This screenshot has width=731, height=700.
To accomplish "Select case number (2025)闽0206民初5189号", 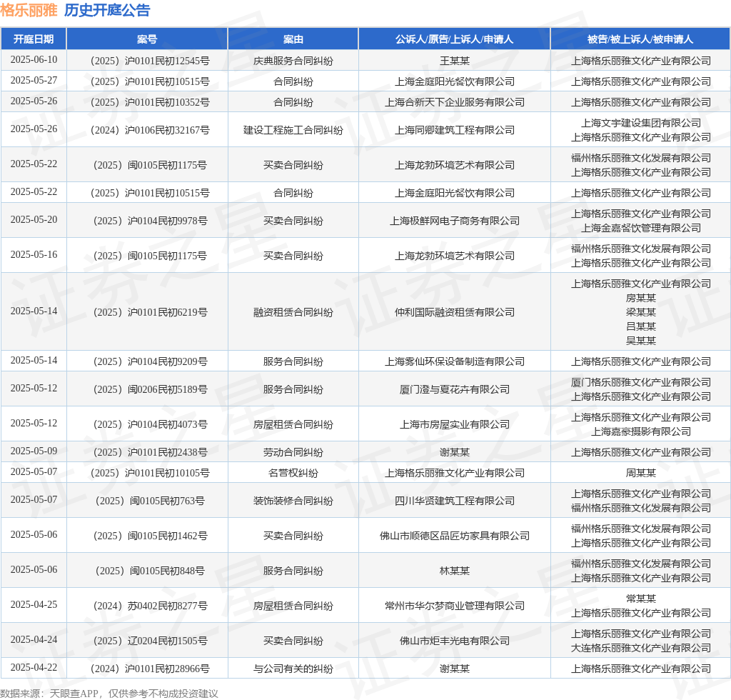I will coord(150,390).
